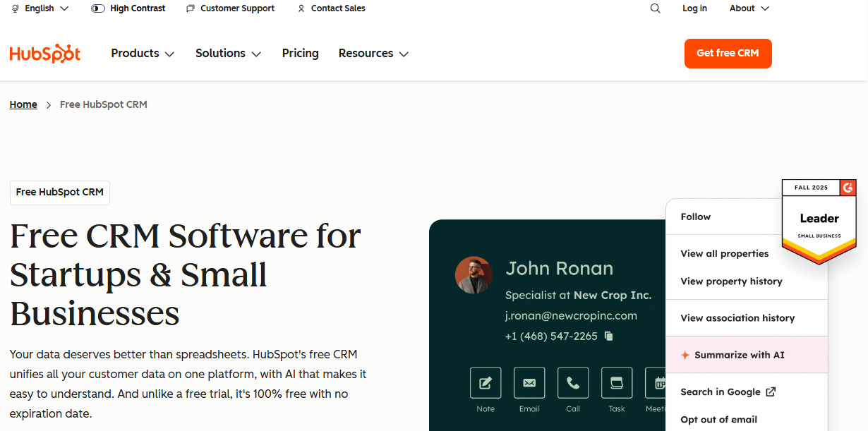Choose View association history option
This screenshot has width=868, height=431.
pos(737,317)
